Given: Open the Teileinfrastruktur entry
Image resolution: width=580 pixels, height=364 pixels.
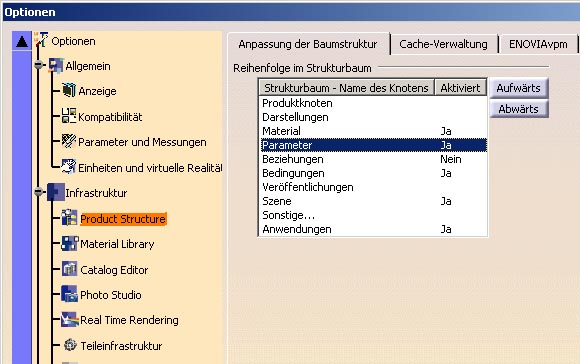Looking at the screenshot, I should 121,346.
